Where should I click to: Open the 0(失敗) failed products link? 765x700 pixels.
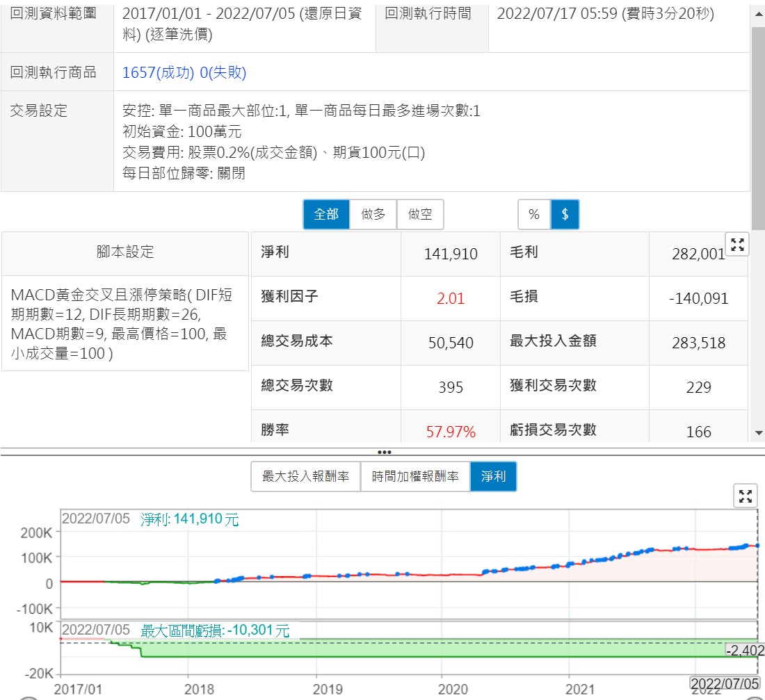(223, 73)
